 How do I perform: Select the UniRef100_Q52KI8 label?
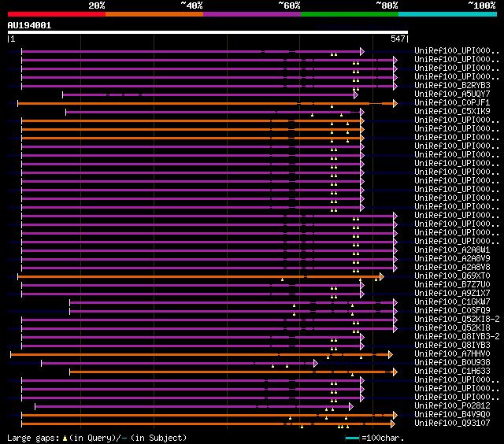coord(452,328)
